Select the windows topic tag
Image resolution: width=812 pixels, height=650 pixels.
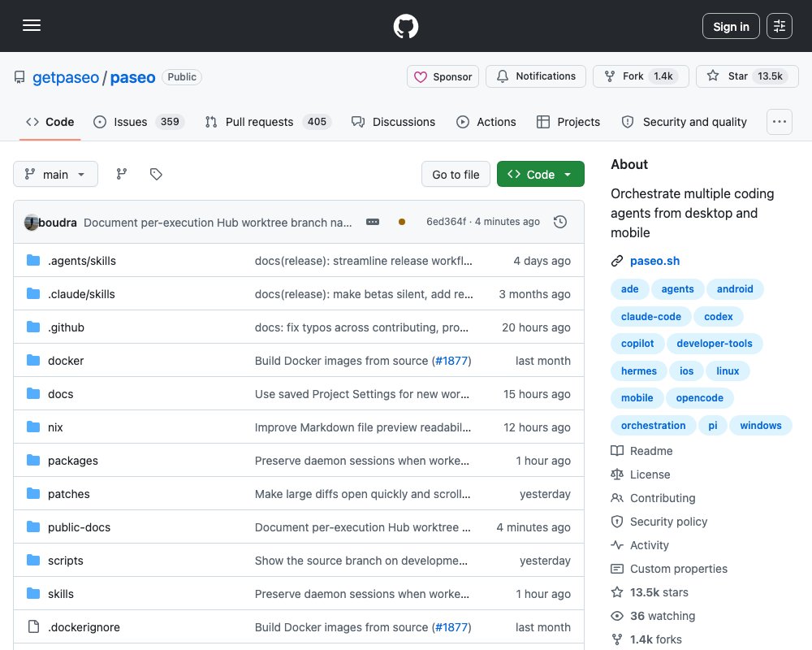click(760, 425)
